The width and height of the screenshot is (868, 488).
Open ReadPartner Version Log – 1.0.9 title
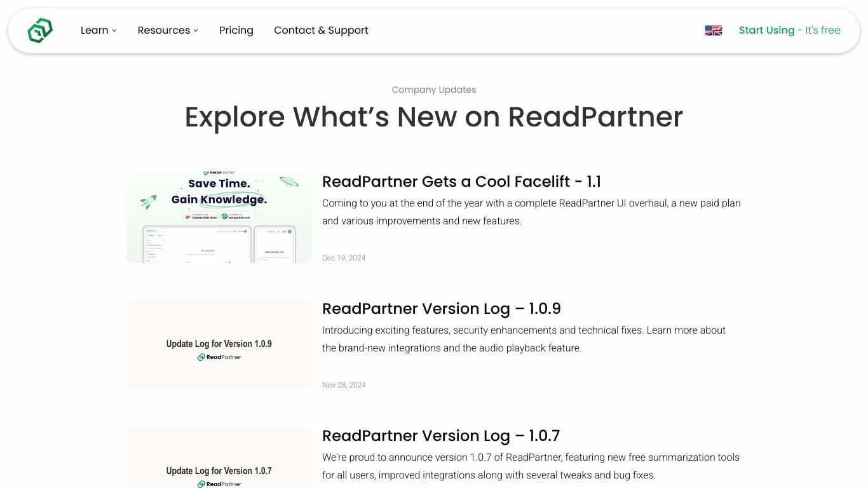442,309
